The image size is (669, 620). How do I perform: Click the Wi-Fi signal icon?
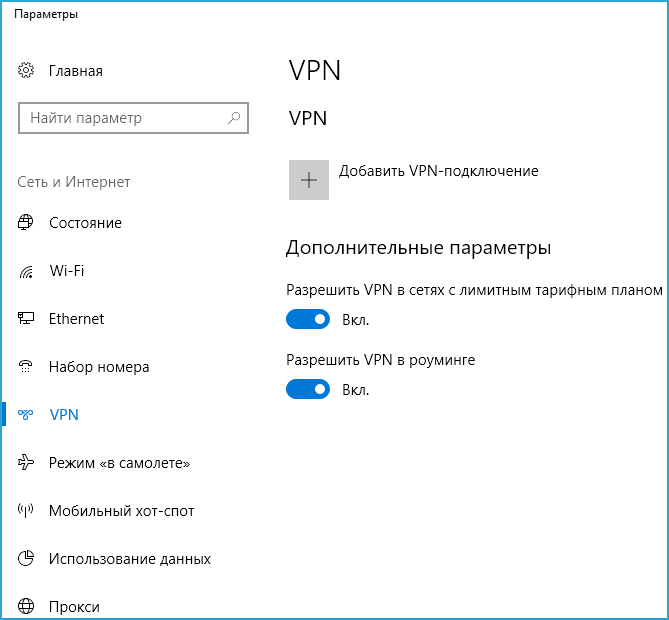(27, 272)
